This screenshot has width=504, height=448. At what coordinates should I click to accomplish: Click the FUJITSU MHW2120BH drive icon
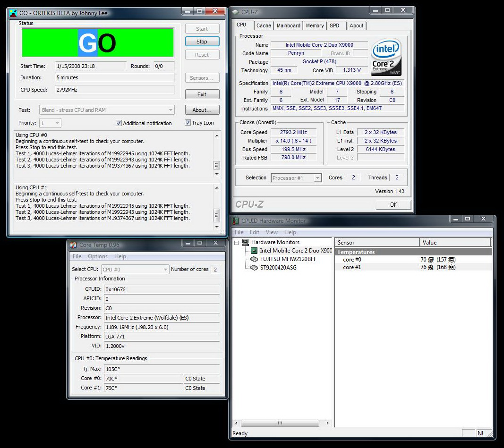coord(254,259)
